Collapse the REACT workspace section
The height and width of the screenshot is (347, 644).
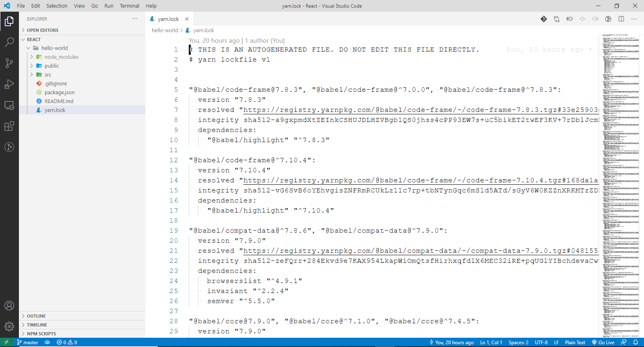point(82,39)
